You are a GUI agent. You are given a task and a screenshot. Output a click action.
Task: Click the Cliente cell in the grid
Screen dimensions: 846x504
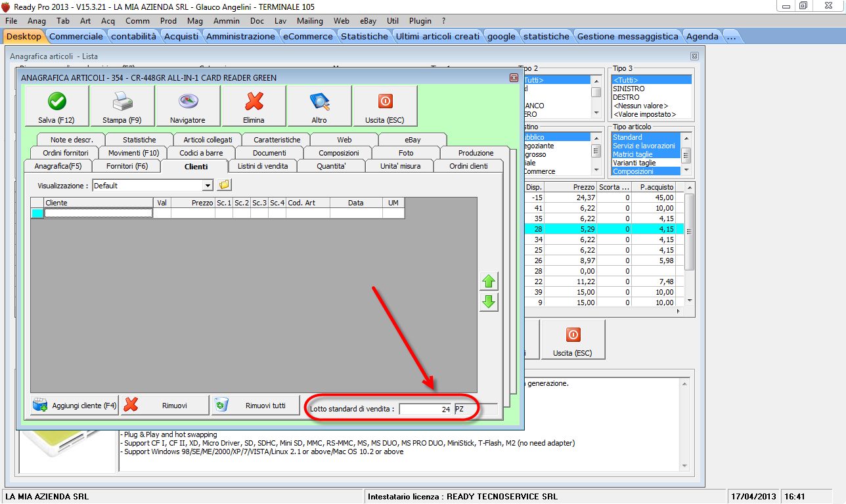click(x=99, y=213)
